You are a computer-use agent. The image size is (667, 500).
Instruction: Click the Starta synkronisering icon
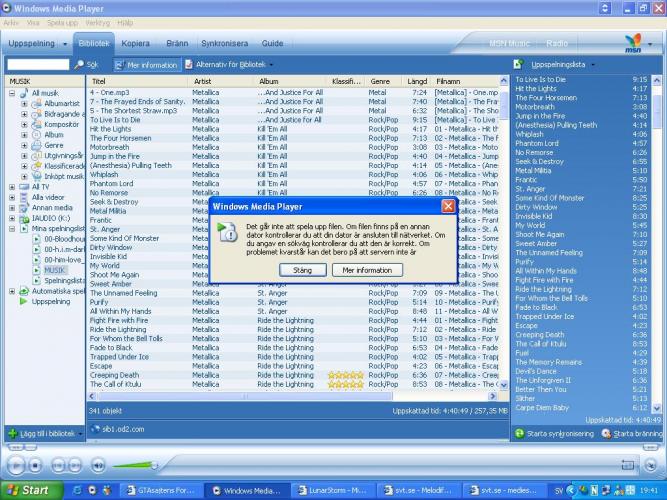pyautogui.click(x=518, y=433)
